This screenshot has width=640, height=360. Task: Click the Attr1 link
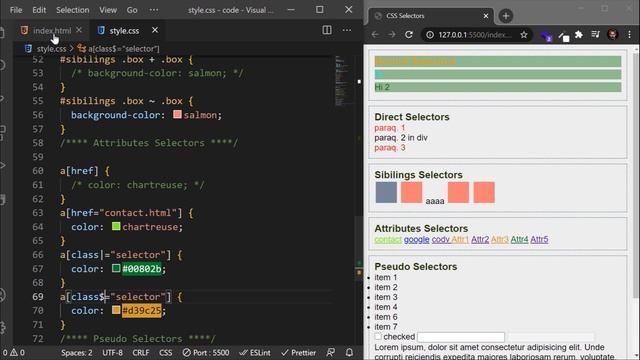coord(460,240)
